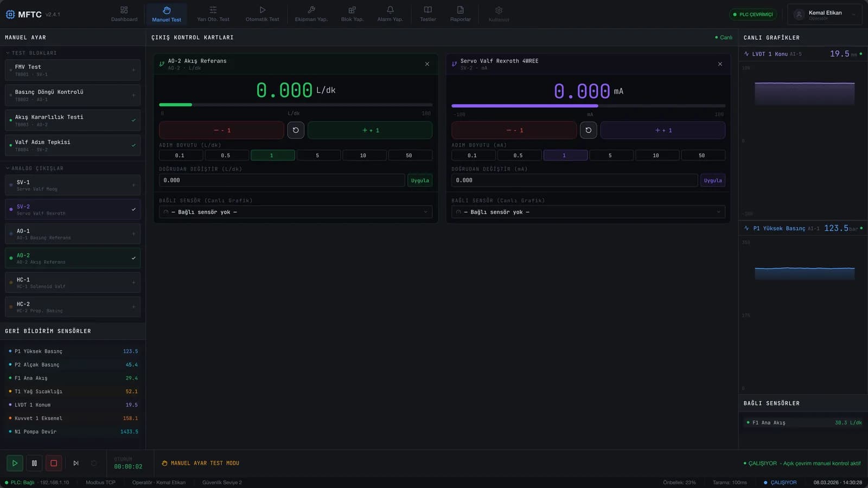Open Ekipman Yap. wrench icon
The height and width of the screenshot is (488, 868).
[x=311, y=14]
